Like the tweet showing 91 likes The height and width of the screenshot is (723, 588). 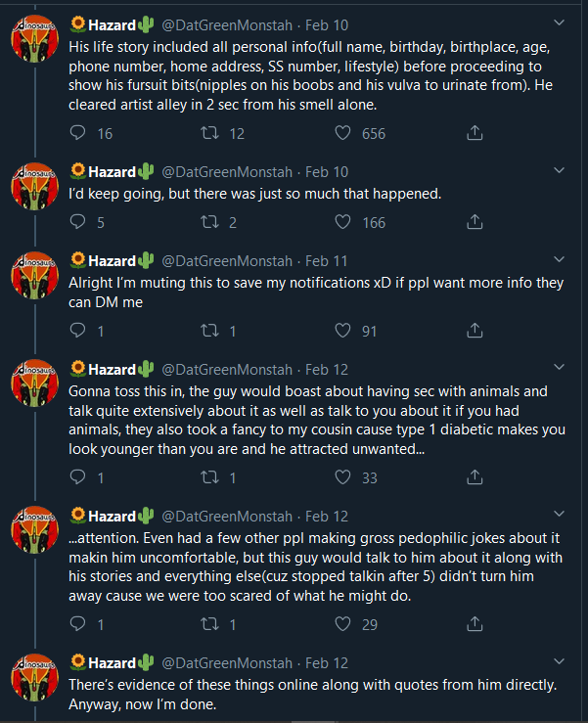click(342, 331)
